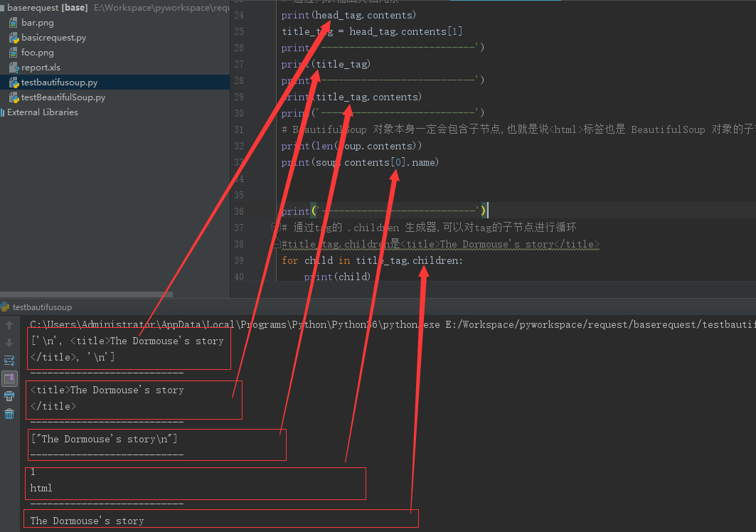The width and height of the screenshot is (756, 532).
Task: Click the up arrow in run panel
Action: coord(9,325)
